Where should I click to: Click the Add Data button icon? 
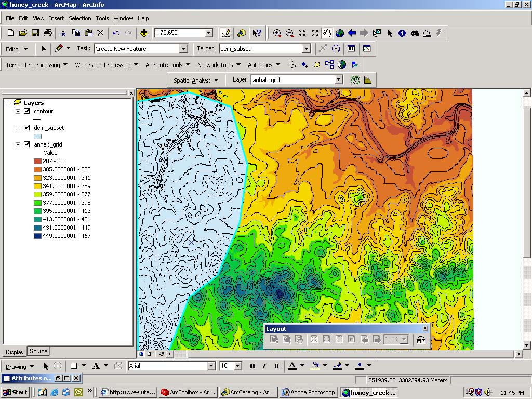[144, 33]
